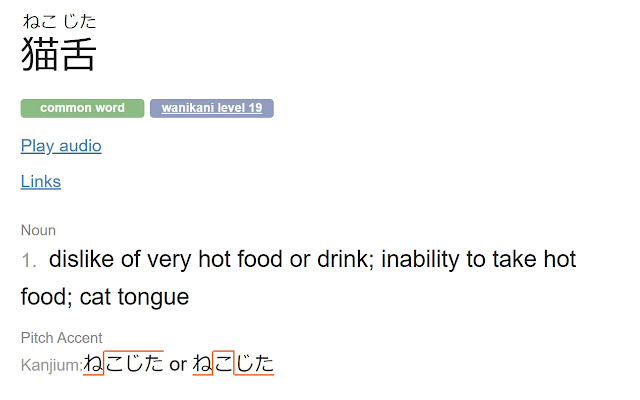Screen dimensions: 640x400
Task: Click the Play audio link
Action: click(61, 146)
